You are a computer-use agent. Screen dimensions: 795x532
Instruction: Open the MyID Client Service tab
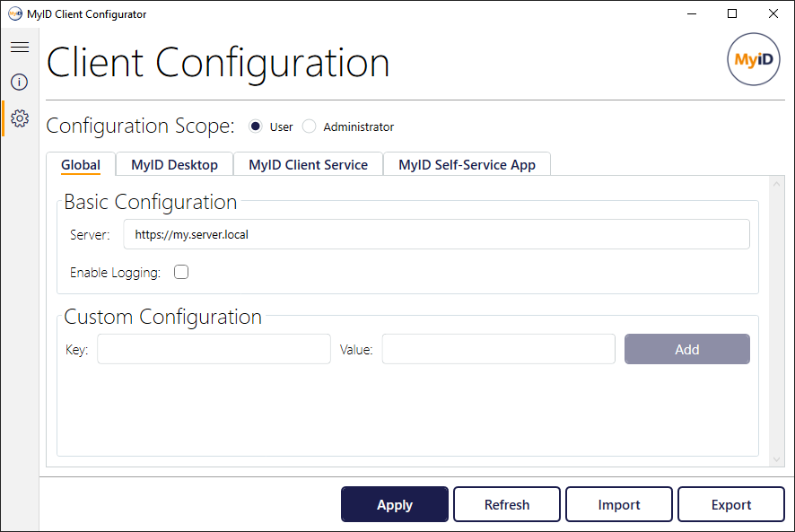coord(308,164)
